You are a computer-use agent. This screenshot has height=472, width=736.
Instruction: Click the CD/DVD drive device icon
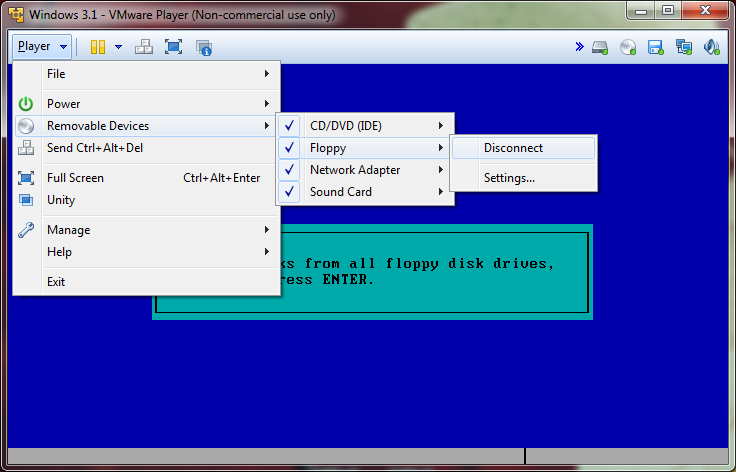(628, 47)
